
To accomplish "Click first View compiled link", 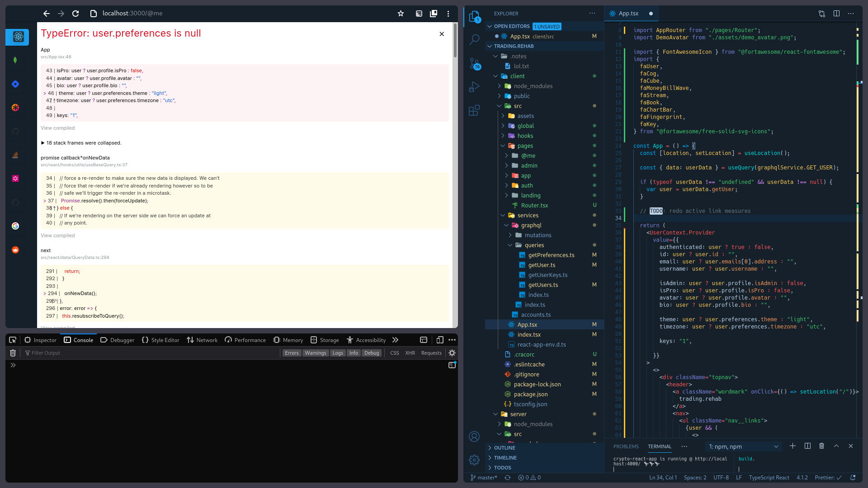I will [x=58, y=128].
